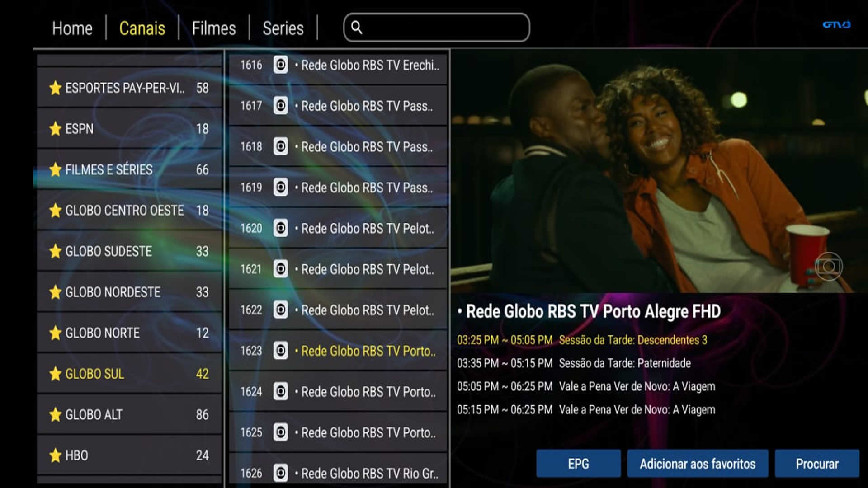868x488 pixels.
Task: Select the ESPN category
Action: click(129, 129)
